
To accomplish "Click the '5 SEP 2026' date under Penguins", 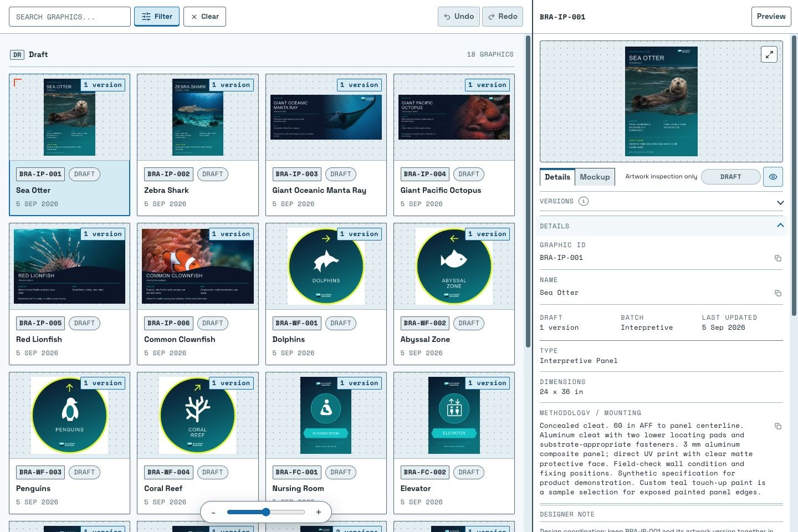I will (37, 502).
